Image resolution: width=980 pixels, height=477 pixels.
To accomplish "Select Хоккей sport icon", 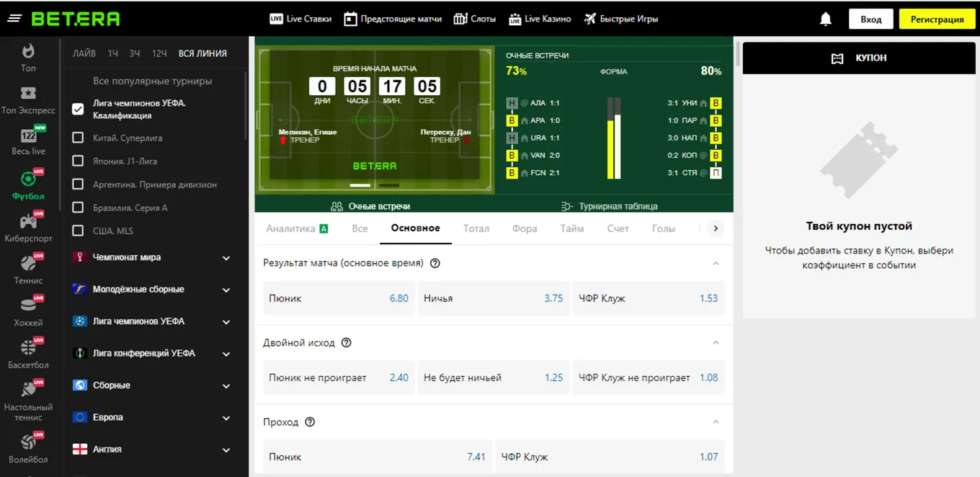I will 28,305.
